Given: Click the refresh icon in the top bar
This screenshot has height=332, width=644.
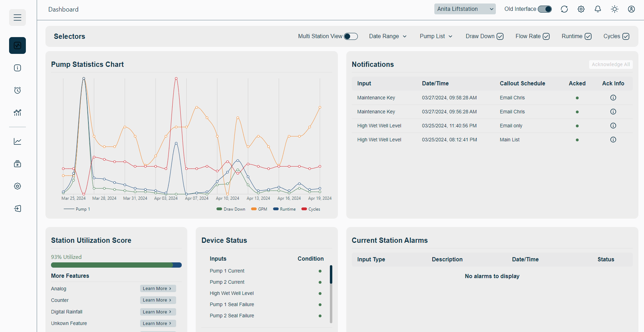Looking at the screenshot, I should pos(564,9).
